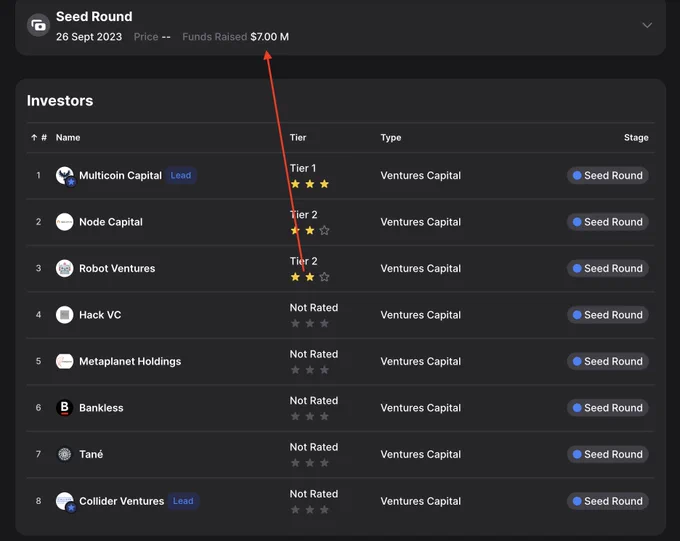
Task: Sort by the Stage column header
Action: [636, 138]
